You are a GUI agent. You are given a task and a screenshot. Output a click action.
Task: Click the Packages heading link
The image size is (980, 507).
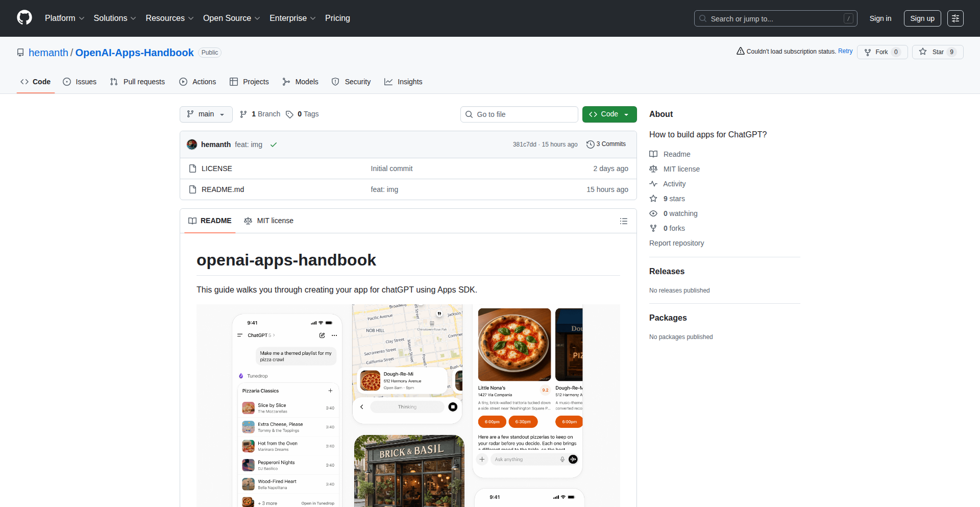coord(668,318)
